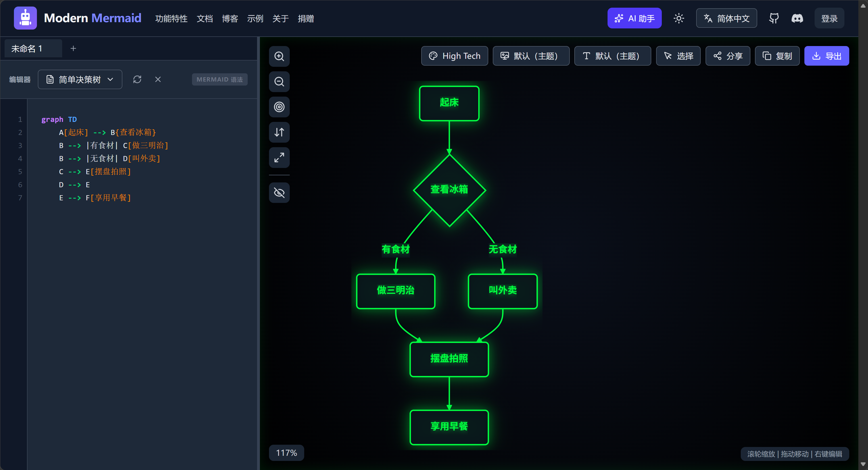Image resolution: width=868 pixels, height=470 pixels.
Task: Open the 默认 (主题) background selector
Action: [x=531, y=56]
